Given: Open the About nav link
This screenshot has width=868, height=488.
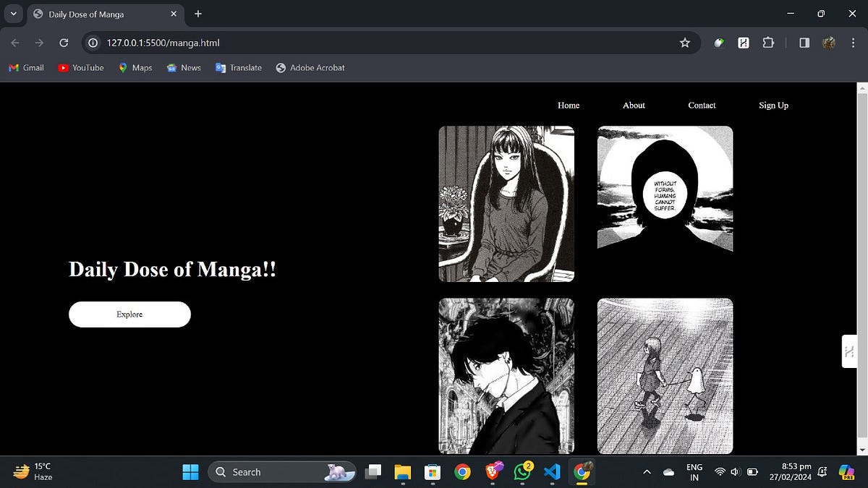Looking at the screenshot, I should point(634,105).
